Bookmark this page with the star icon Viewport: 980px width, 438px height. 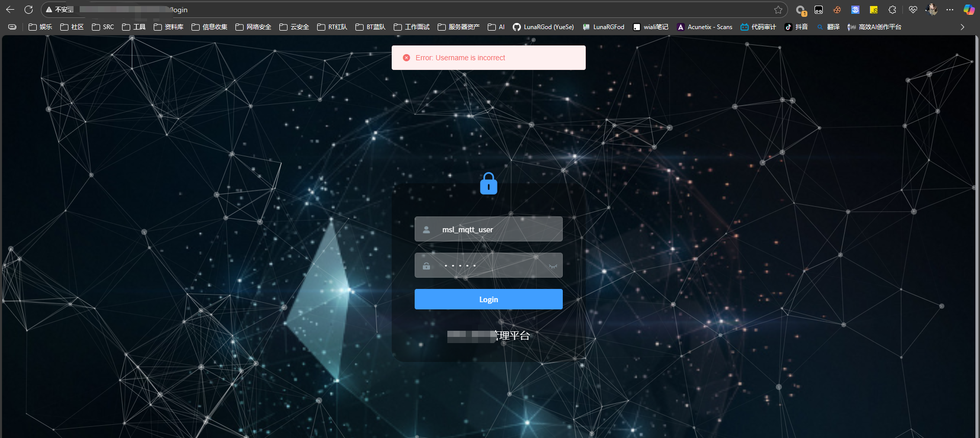tap(778, 10)
